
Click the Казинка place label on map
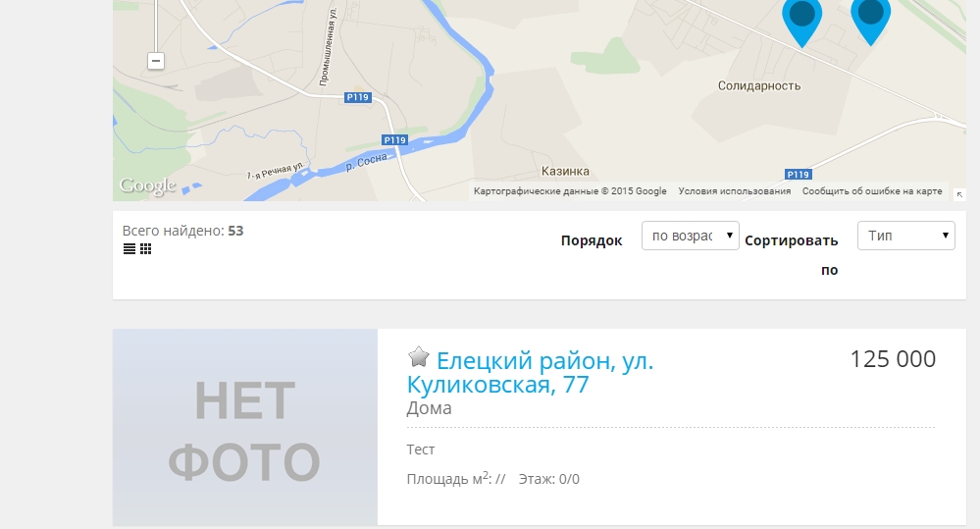click(565, 171)
